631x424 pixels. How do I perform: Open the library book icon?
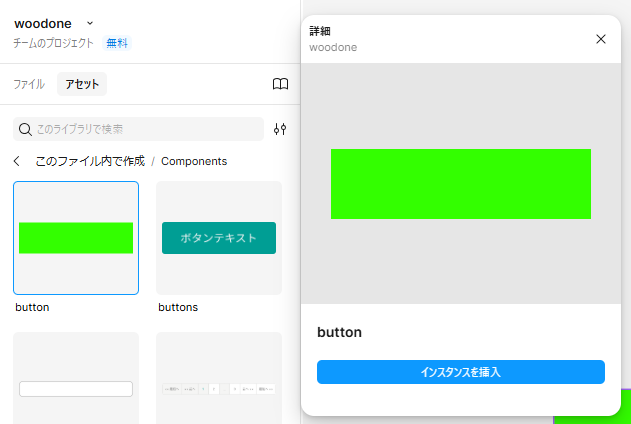coord(280,84)
